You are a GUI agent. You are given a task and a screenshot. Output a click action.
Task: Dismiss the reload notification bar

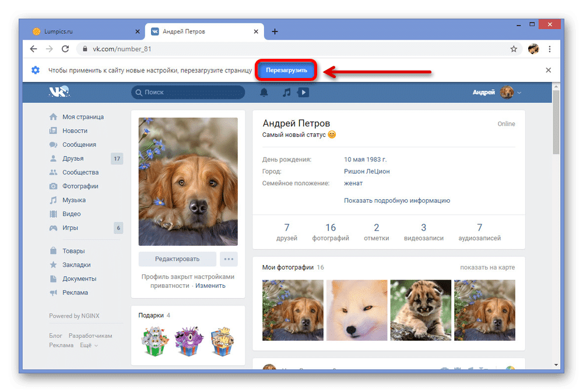point(548,70)
